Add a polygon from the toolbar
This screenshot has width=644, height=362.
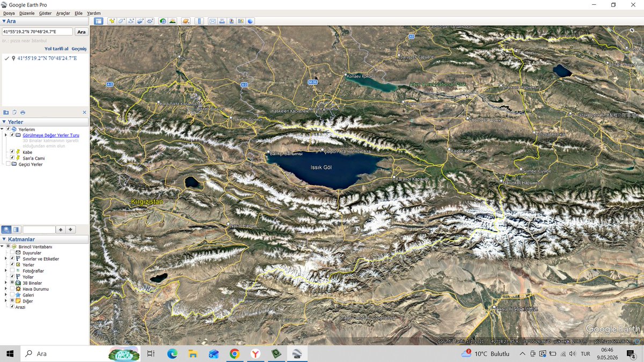[x=122, y=21]
